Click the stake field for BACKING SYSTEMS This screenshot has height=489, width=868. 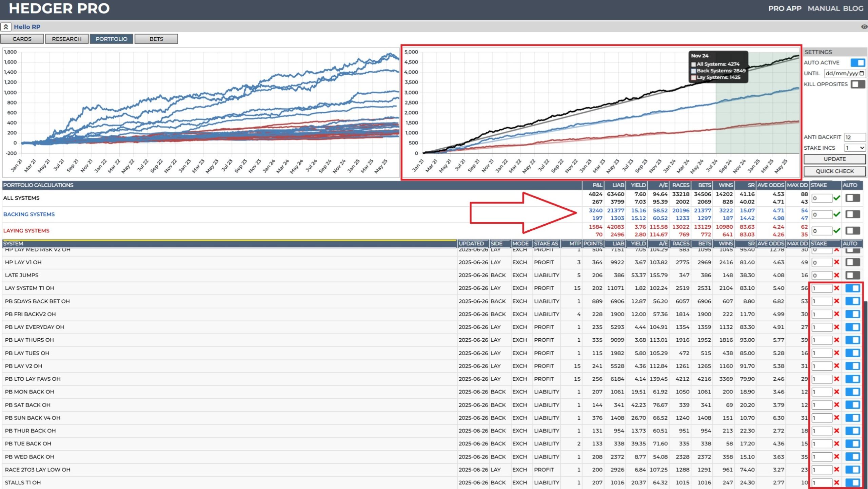822,214
